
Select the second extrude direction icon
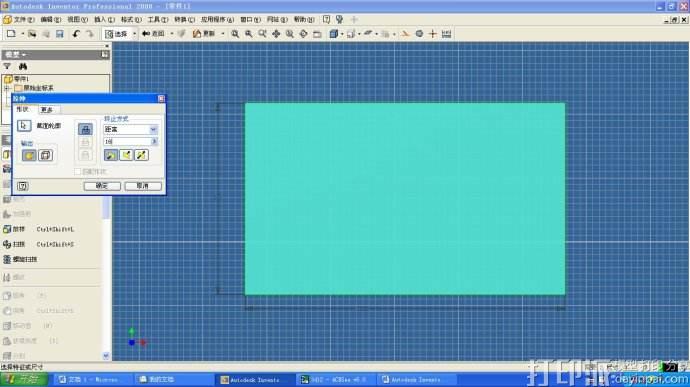(126, 155)
